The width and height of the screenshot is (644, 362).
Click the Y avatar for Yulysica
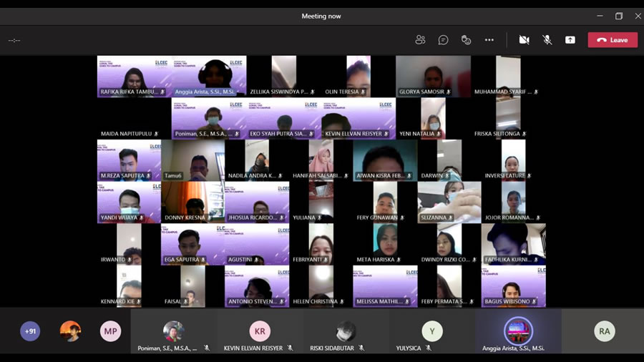[431, 331]
